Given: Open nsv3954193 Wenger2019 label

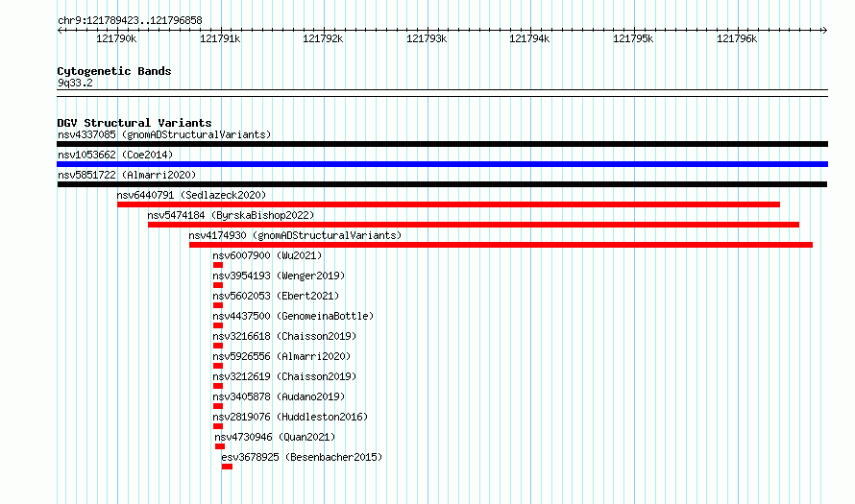Looking at the screenshot, I should [x=279, y=276].
